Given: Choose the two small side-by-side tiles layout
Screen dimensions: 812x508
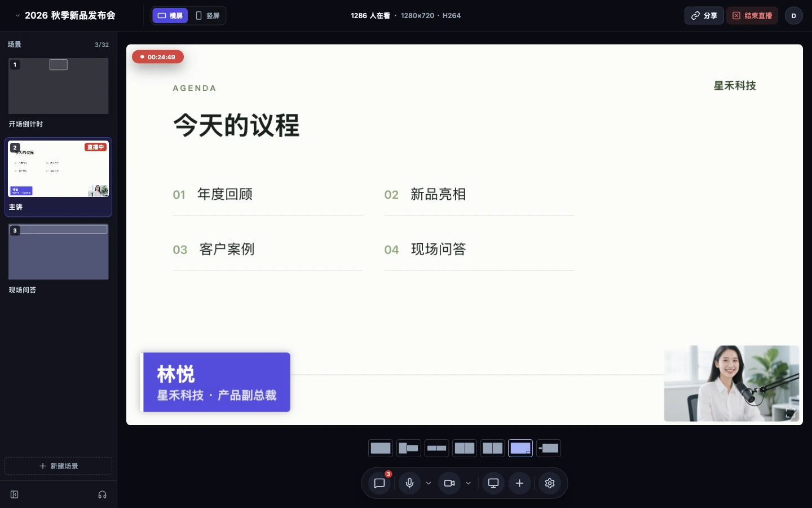Looking at the screenshot, I should pyautogui.click(x=436, y=448).
